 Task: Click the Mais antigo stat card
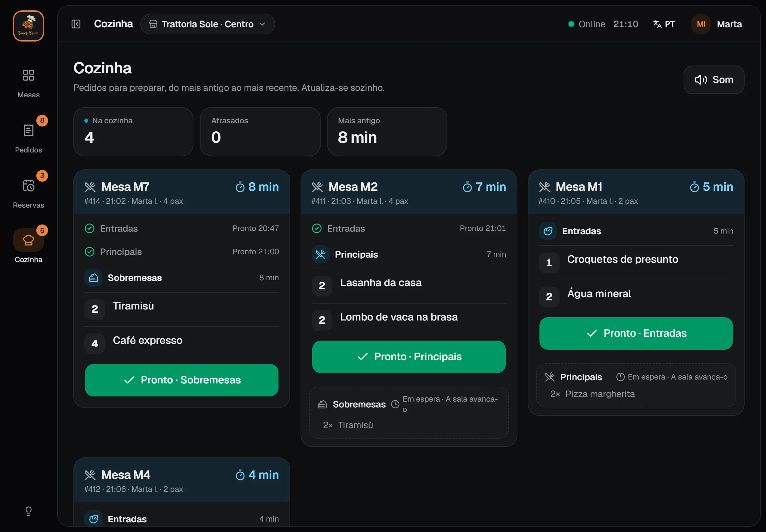tap(387, 132)
